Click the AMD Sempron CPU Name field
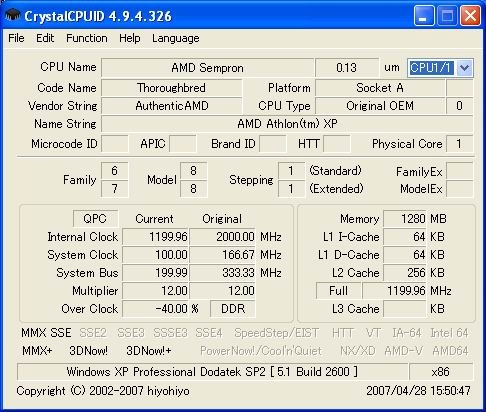This screenshot has width=486, height=412. click(x=207, y=68)
